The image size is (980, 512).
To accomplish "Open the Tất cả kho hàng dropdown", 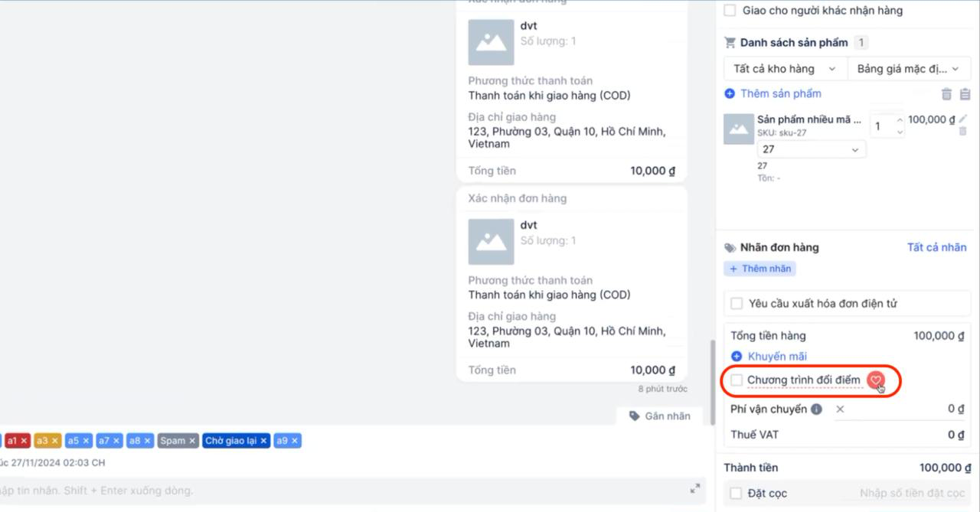I will coord(786,69).
